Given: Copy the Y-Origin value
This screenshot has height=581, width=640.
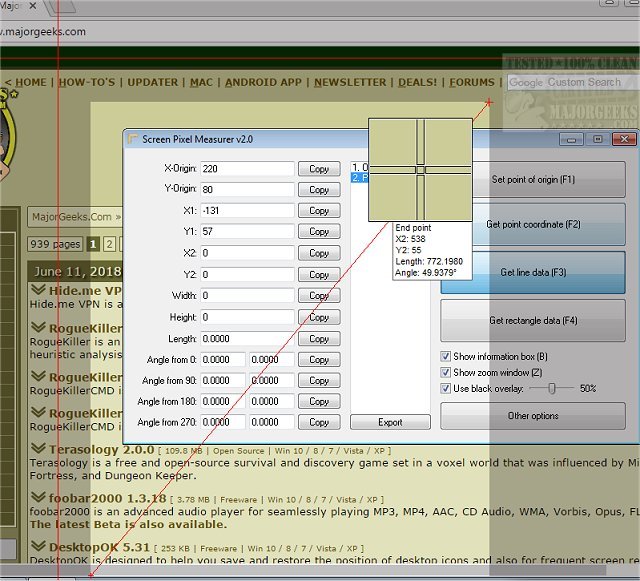Looking at the screenshot, I should click(319, 189).
